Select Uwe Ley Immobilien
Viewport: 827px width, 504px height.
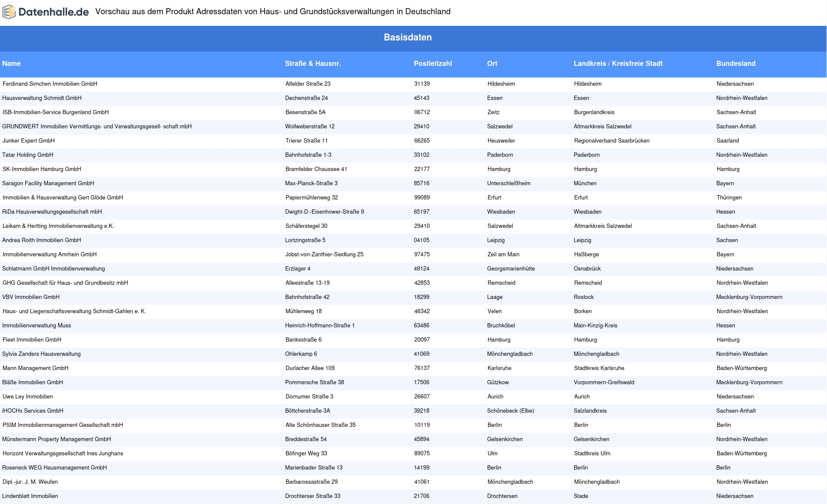[28, 397]
